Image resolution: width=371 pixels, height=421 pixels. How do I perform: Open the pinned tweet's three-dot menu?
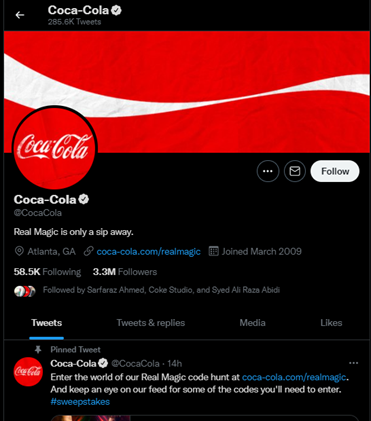coord(353,363)
